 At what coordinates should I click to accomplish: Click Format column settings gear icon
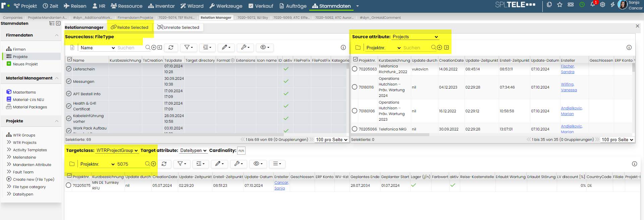[232, 60]
